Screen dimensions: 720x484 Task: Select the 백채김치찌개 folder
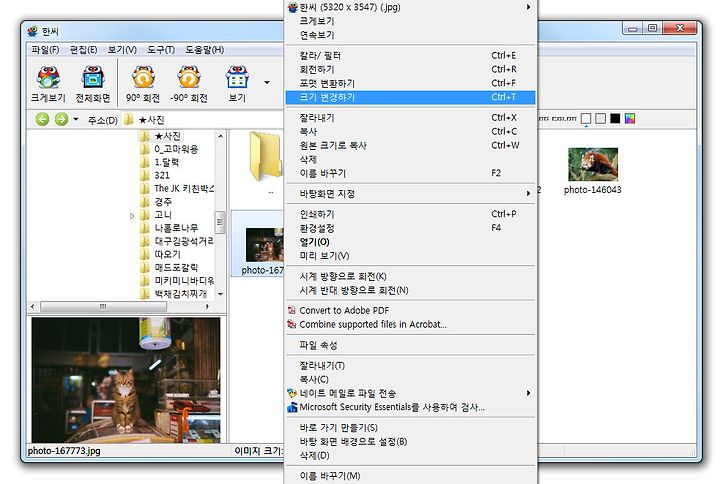click(181, 293)
